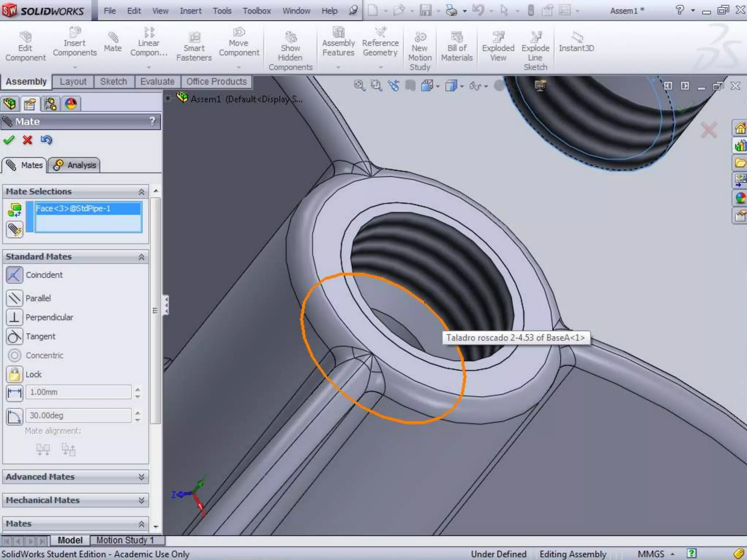The height and width of the screenshot is (560, 747).
Task: Click the green checkmark to accept mate
Action: [9, 140]
